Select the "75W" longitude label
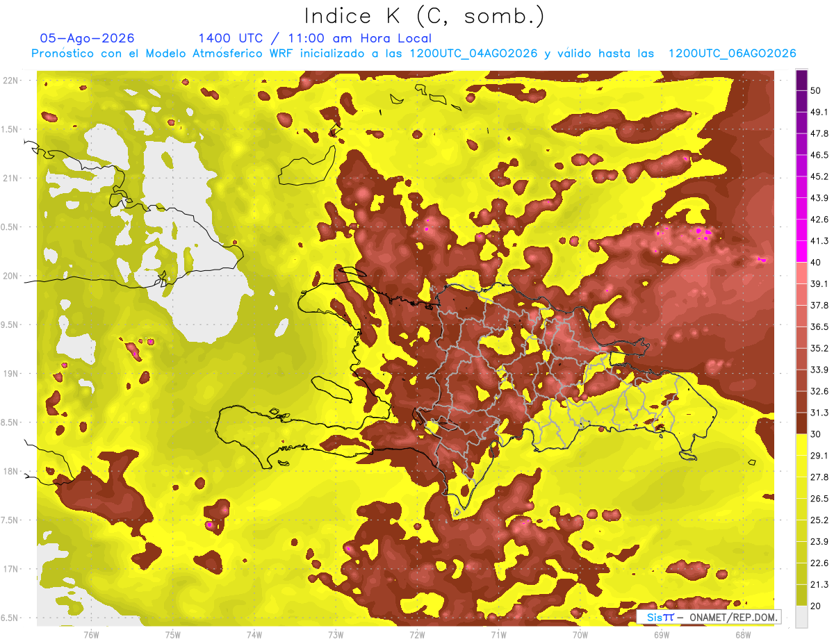This screenshot has height=644, width=834. click(173, 635)
